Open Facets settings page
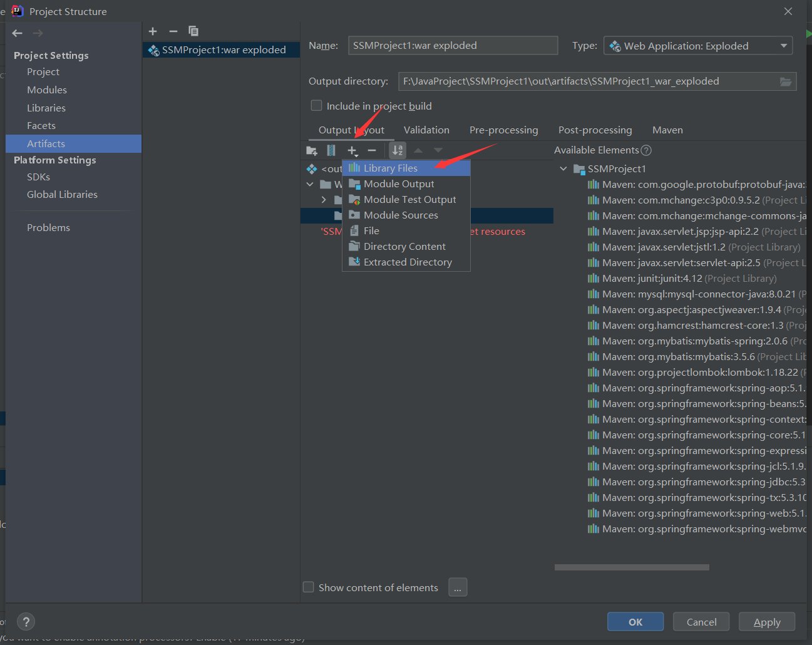812x645 pixels. point(41,126)
